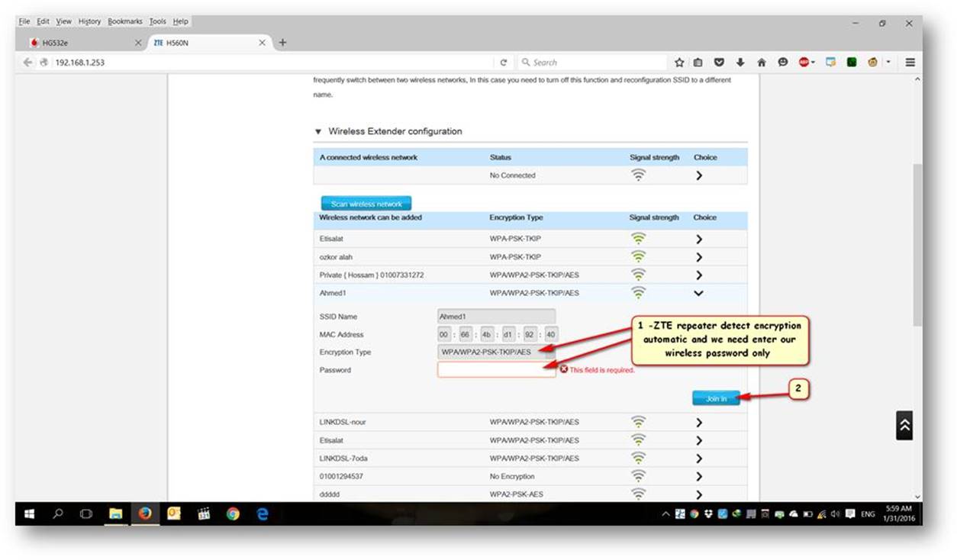Open File Explorer from the taskbar
This screenshot has width=957, height=560.
115,514
